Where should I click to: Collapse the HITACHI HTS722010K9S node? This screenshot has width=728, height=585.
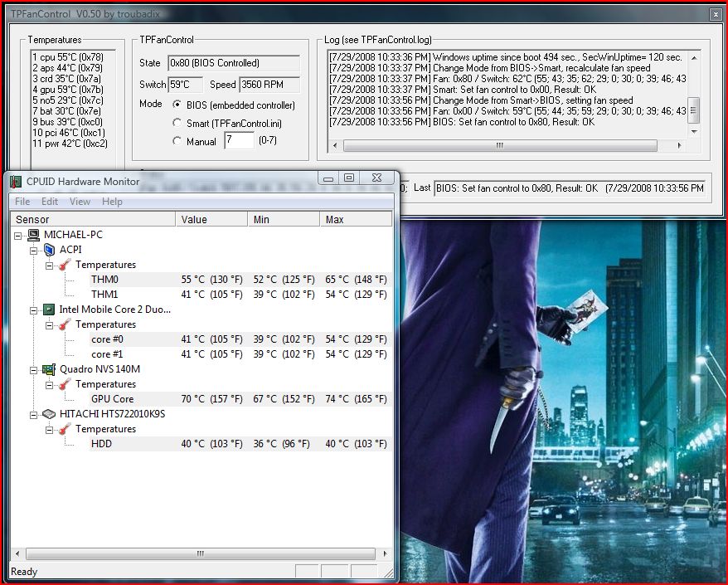pos(33,414)
